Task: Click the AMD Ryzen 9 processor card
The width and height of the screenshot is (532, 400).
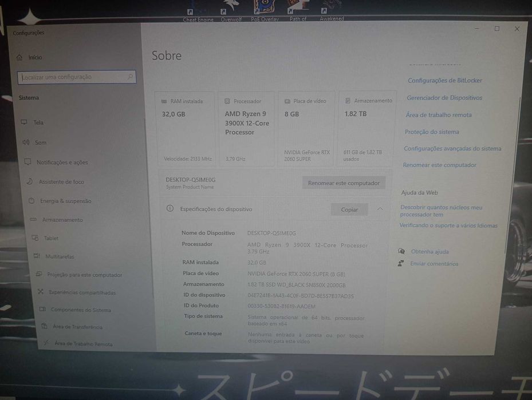Action: (247, 129)
